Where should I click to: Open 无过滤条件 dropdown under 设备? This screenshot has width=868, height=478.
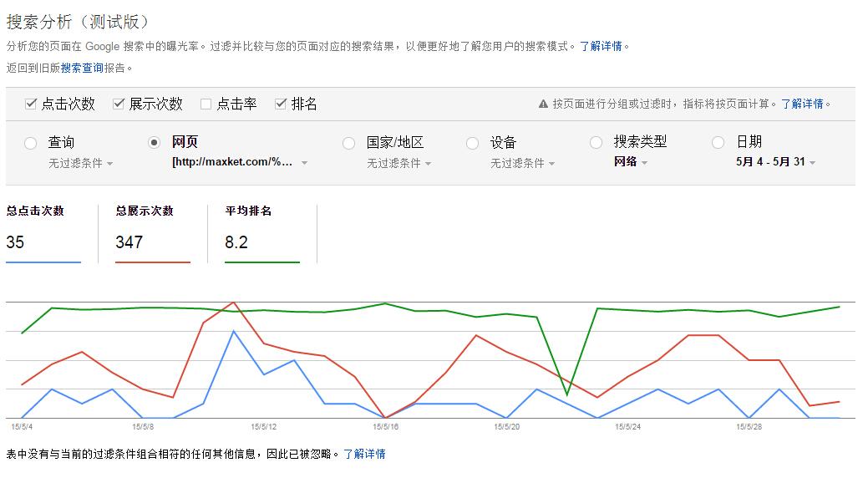pos(523,164)
